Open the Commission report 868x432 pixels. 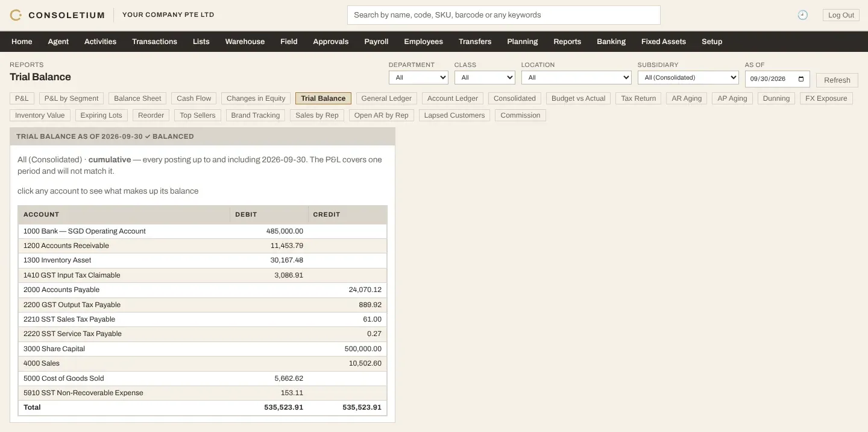pos(520,115)
